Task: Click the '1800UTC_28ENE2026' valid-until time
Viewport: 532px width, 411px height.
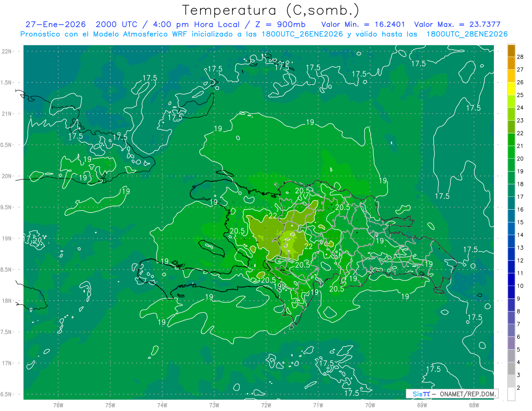Action: (x=467, y=34)
